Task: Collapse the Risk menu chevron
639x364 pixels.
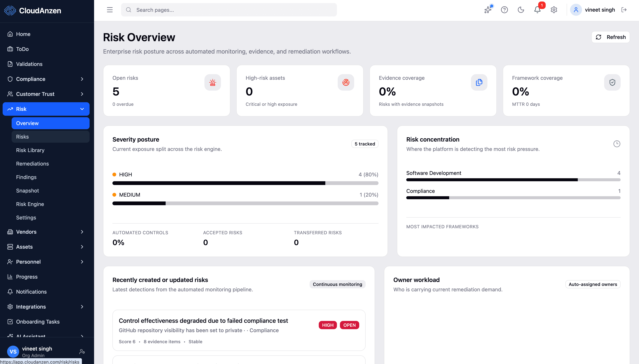Action: (x=82, y=109)
